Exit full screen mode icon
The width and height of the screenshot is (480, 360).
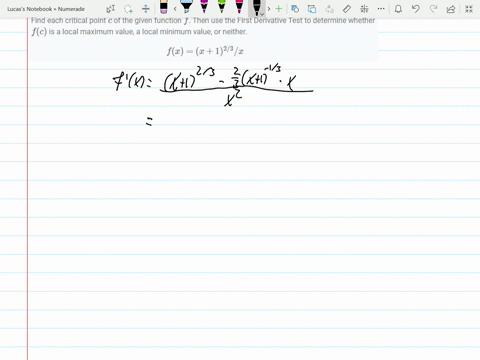coord(469,9)
